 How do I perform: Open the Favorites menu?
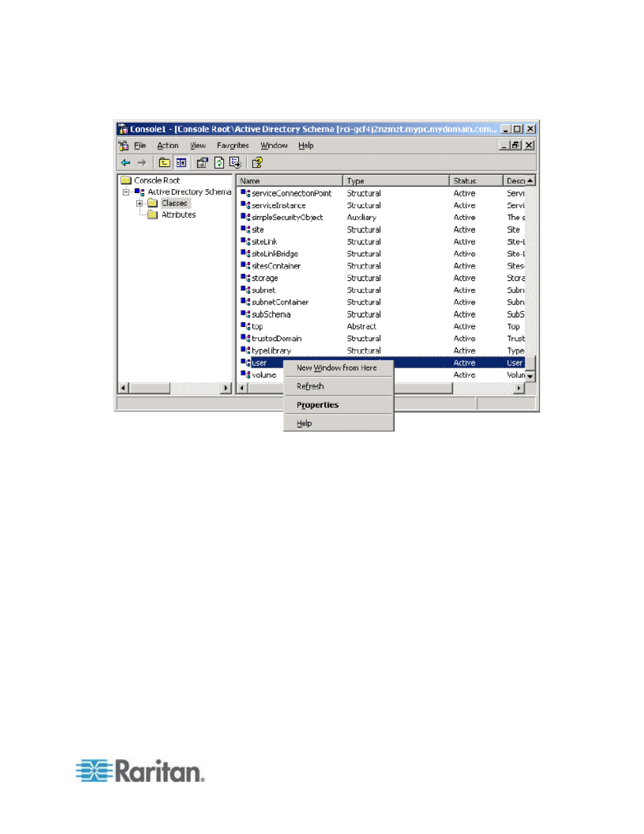click(x=233, y=146)
